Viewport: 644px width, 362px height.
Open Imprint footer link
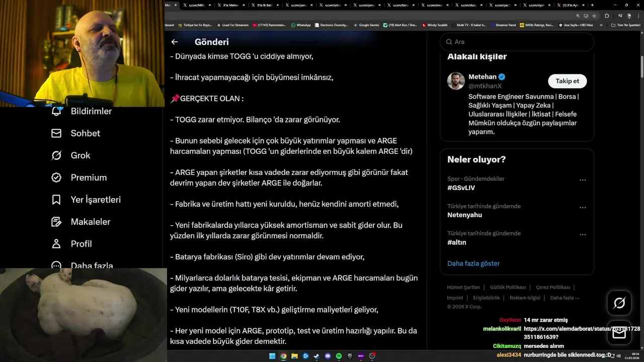(x=455, y=298)
